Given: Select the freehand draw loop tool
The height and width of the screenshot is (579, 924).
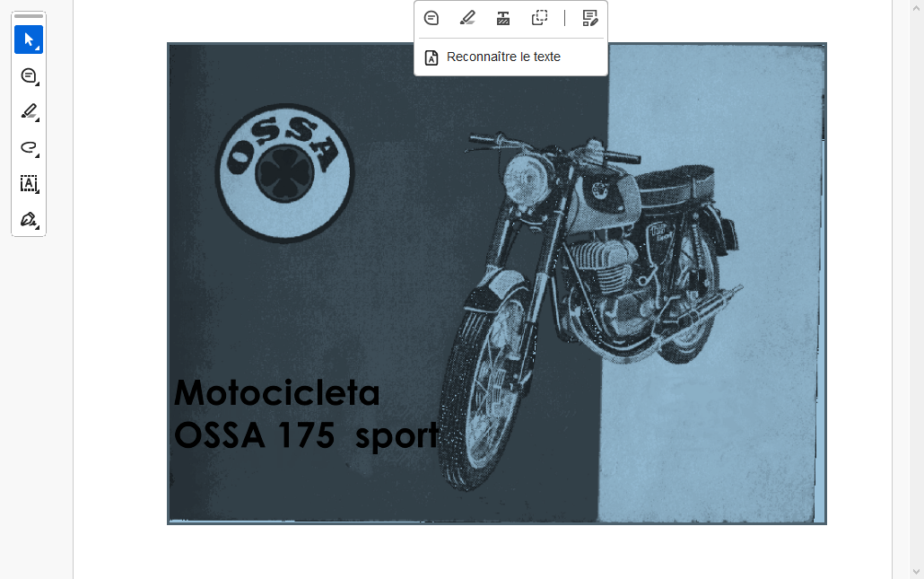Looking at the screenshot, I should [29, 148].
